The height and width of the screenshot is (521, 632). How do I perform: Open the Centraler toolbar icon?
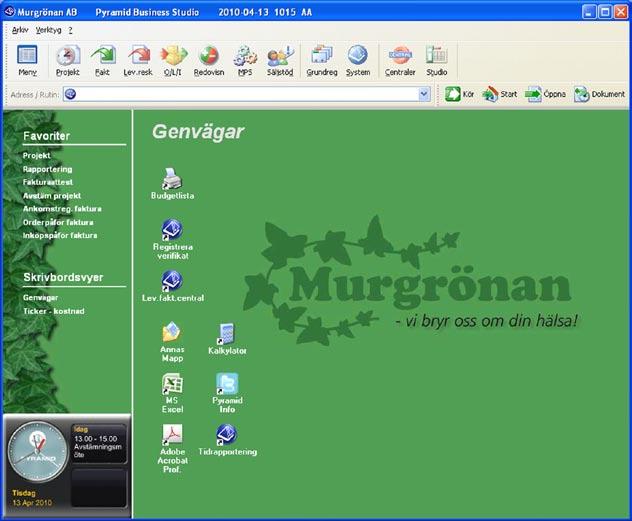400,60
